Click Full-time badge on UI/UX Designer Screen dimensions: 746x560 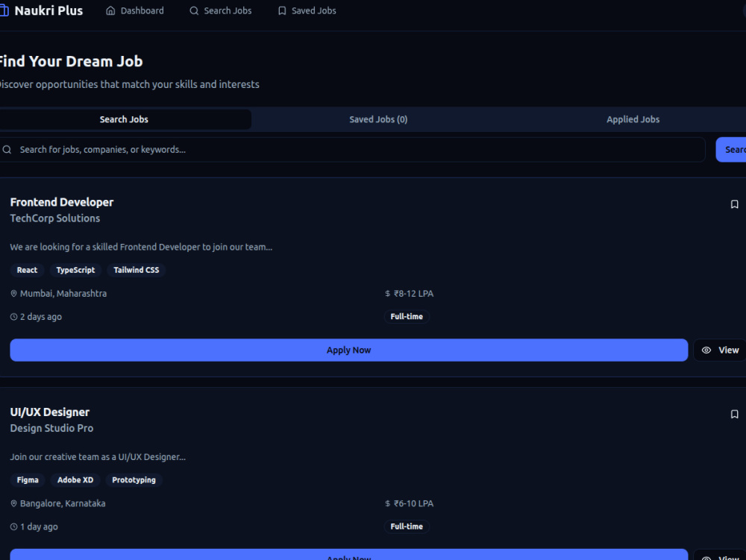tap(407, 526)
